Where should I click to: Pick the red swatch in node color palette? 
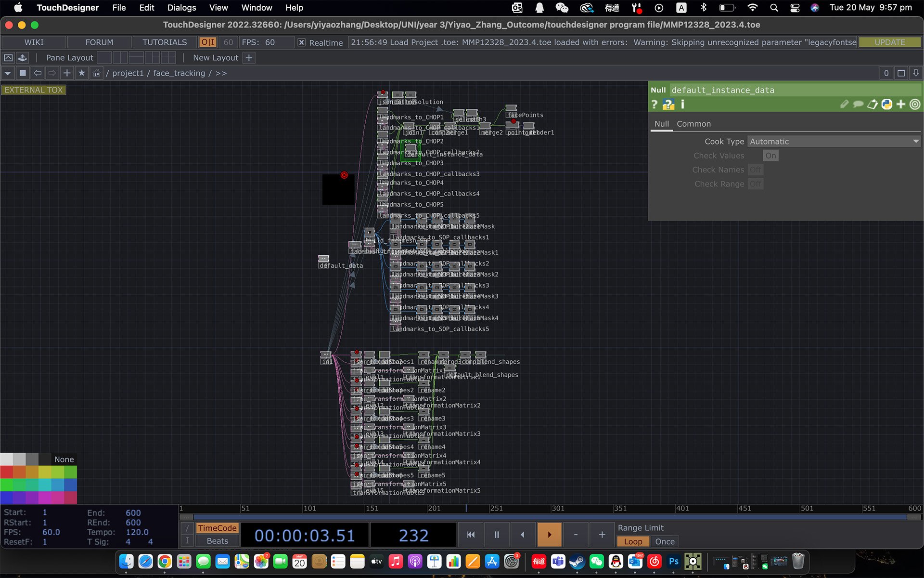click(6, 472)
